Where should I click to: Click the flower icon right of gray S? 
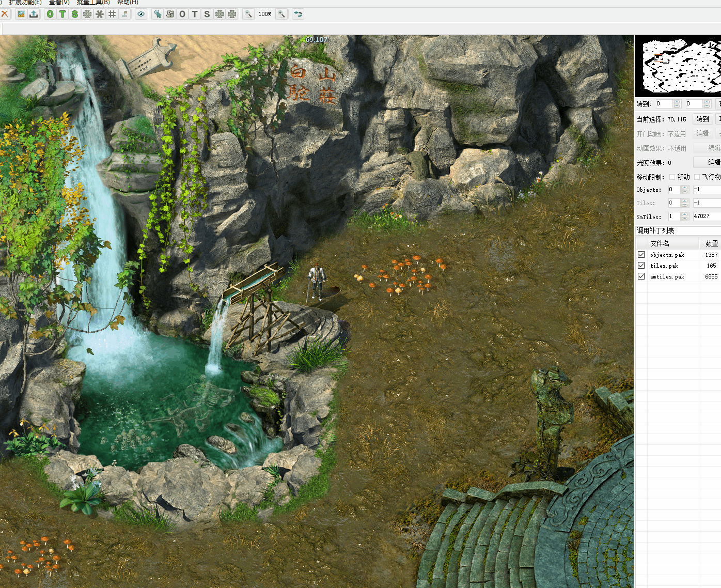point(220,14)
